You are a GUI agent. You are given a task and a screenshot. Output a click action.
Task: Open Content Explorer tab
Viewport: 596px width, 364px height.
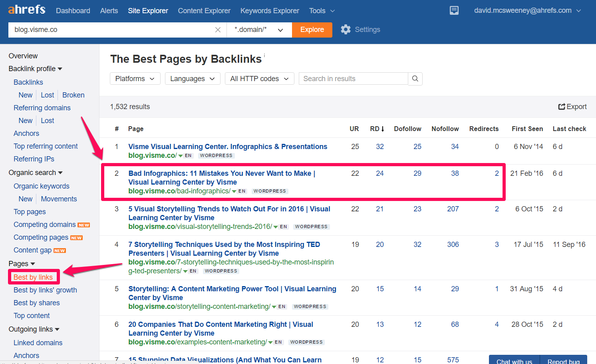tap(204, 11)
